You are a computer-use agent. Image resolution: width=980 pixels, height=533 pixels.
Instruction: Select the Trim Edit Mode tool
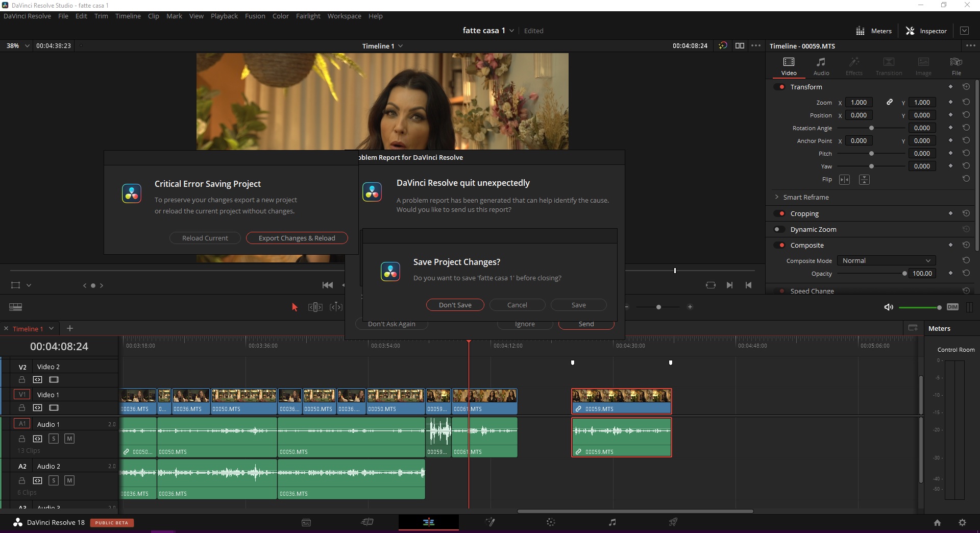(x=315, y=307)
